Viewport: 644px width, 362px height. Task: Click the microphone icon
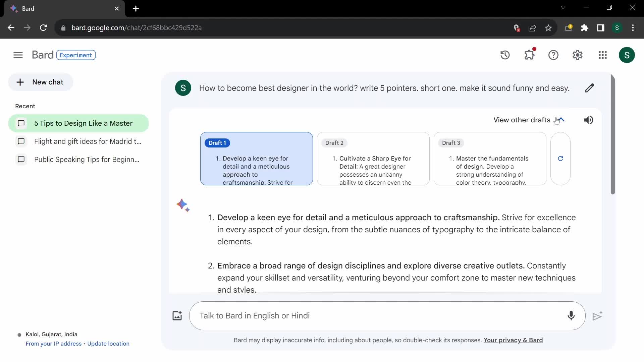pyautogui.click(x=571, y=316)
